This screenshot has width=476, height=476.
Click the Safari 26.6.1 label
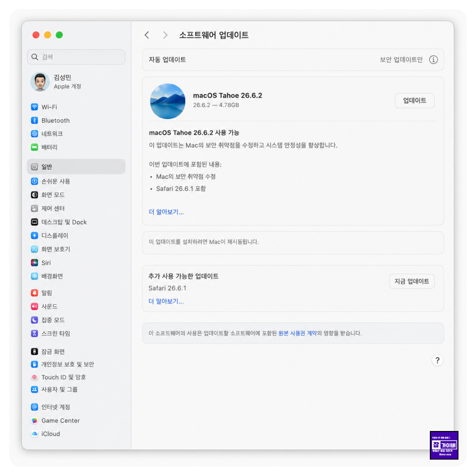tap(167, 288)
